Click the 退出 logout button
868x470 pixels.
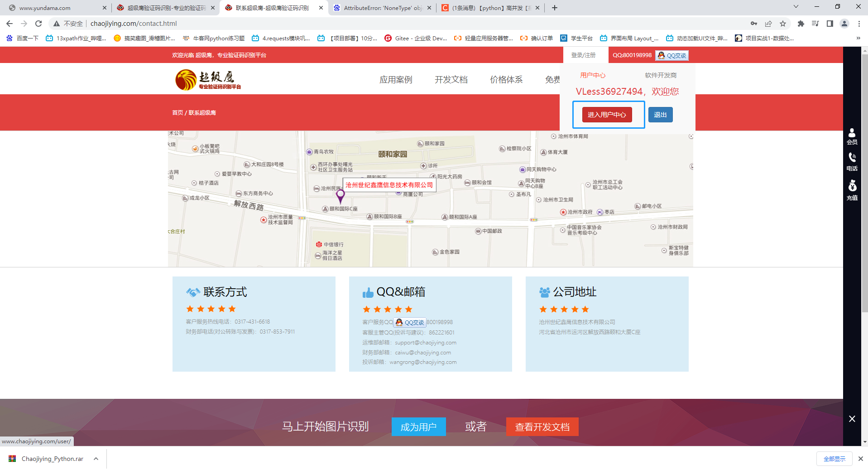660,115
